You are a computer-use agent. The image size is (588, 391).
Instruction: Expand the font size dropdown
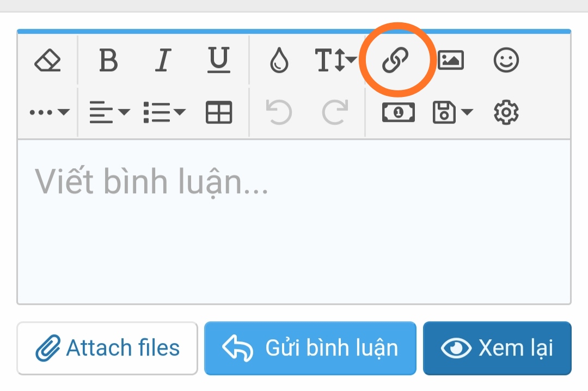pos(335,60)
